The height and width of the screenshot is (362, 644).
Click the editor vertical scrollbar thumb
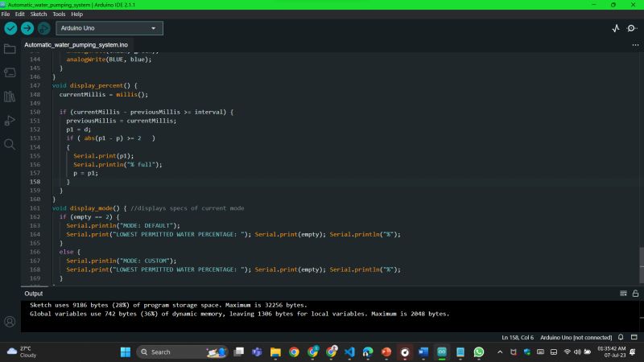pyautogui.click(x=641, y=265)
